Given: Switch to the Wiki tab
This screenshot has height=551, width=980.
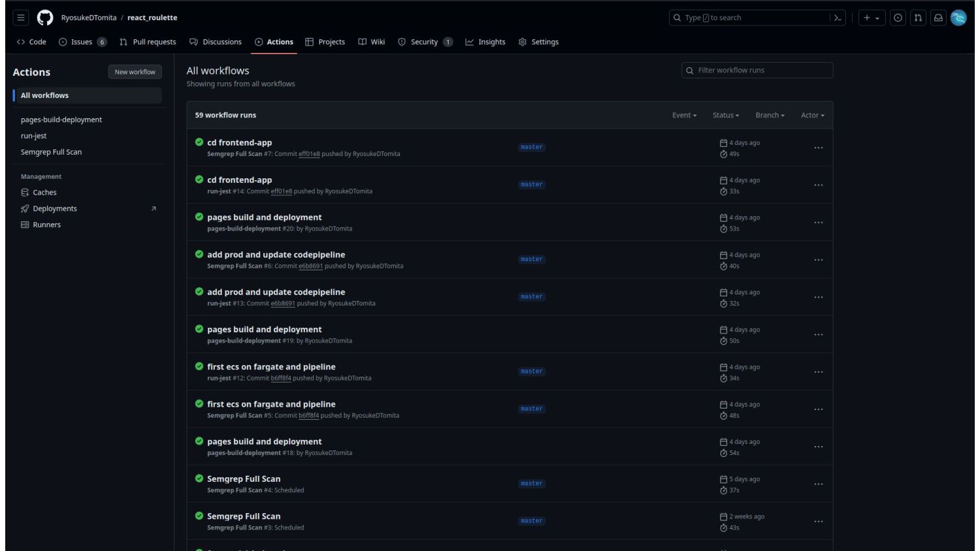Looking at the screenshot, I should click(x=371, y=42).
